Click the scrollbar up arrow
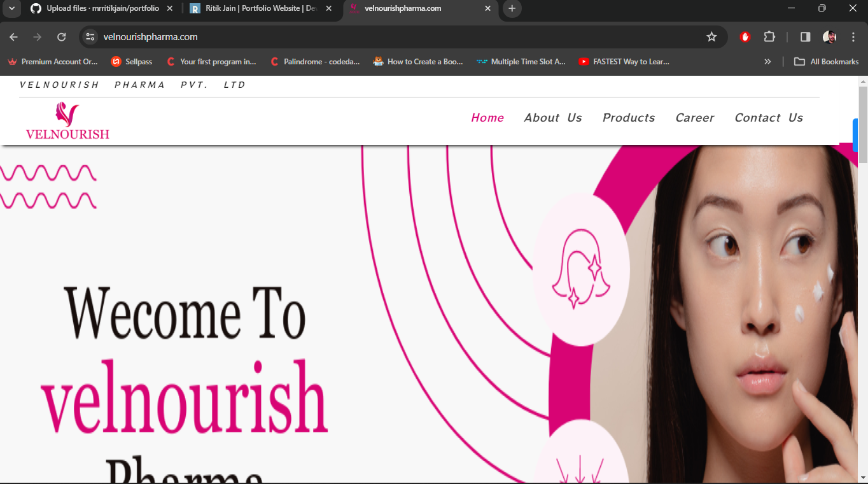The image size is (868, 484). (x=863, y=81)
